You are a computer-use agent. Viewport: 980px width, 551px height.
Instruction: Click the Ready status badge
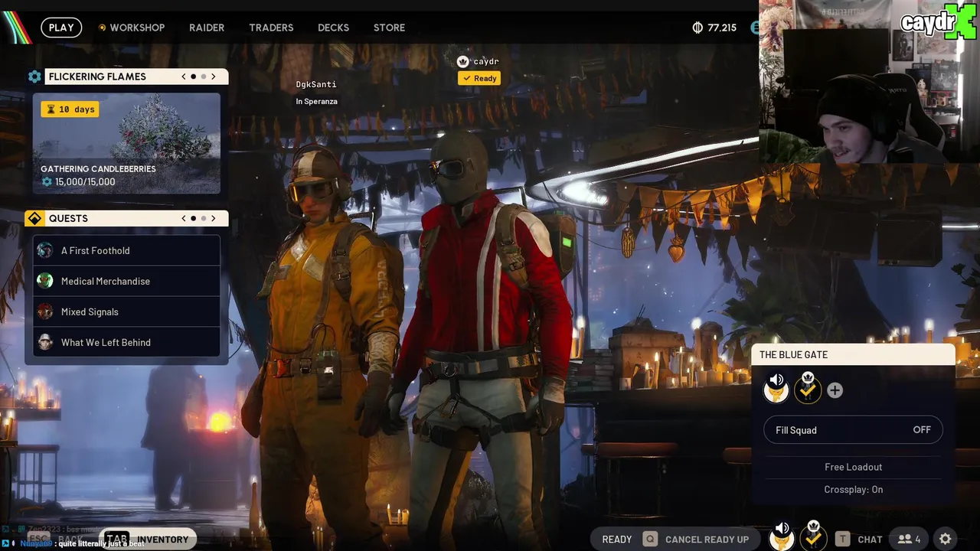[479, 78]
